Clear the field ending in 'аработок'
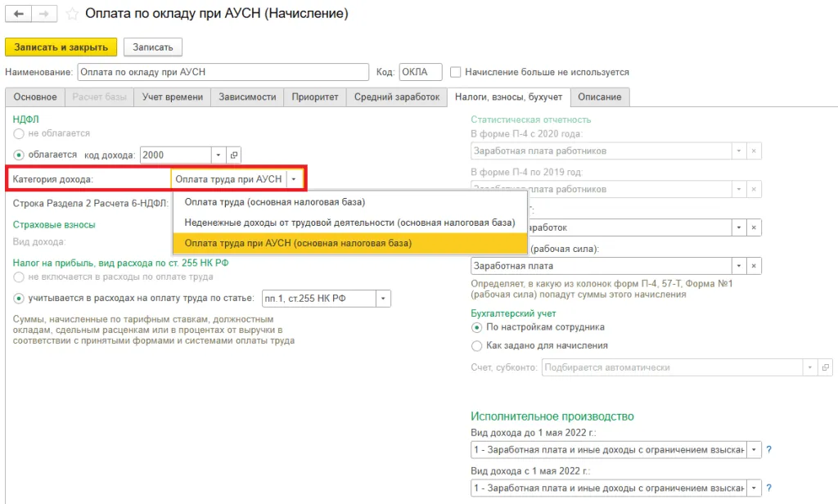 click(x=754, y=227)
